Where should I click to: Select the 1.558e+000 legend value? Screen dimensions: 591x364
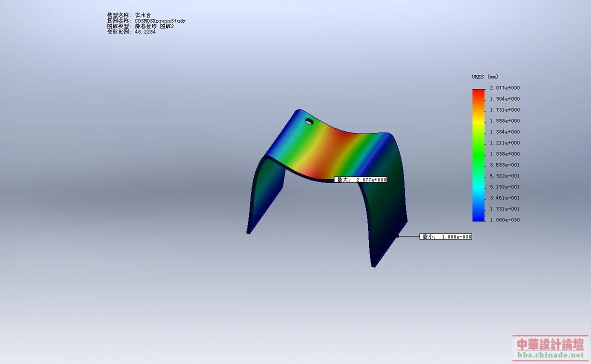pos(504,121)
